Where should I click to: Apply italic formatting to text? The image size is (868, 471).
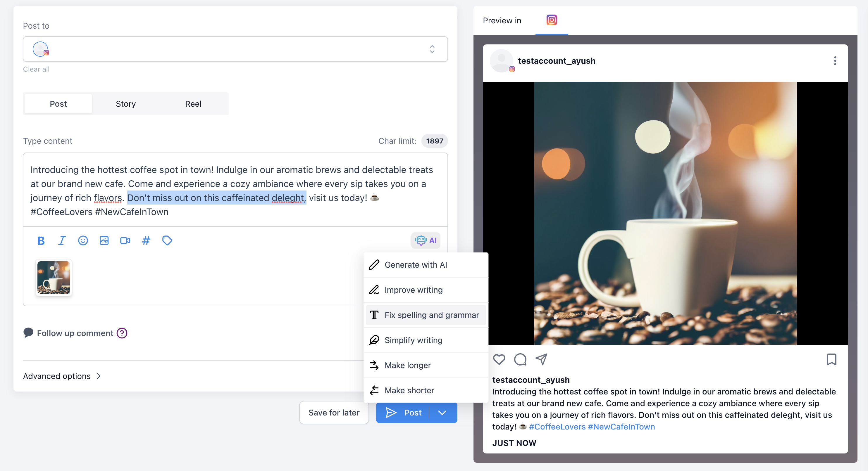(x=62, y=240)
